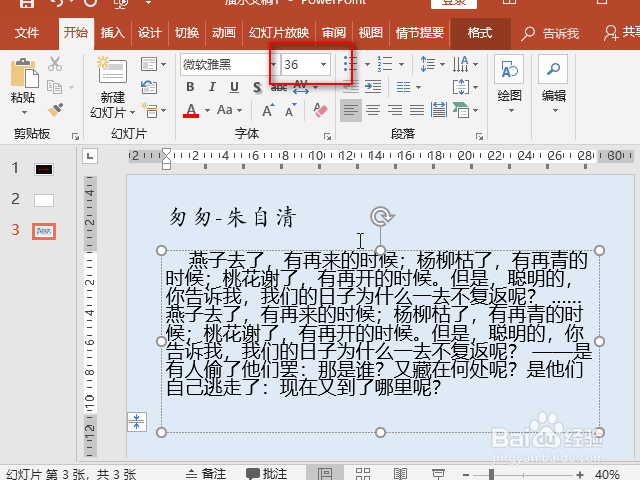This screenshot has width=640, height=480.
Task: Click the zoom slider handle
Action: [492, 474]
